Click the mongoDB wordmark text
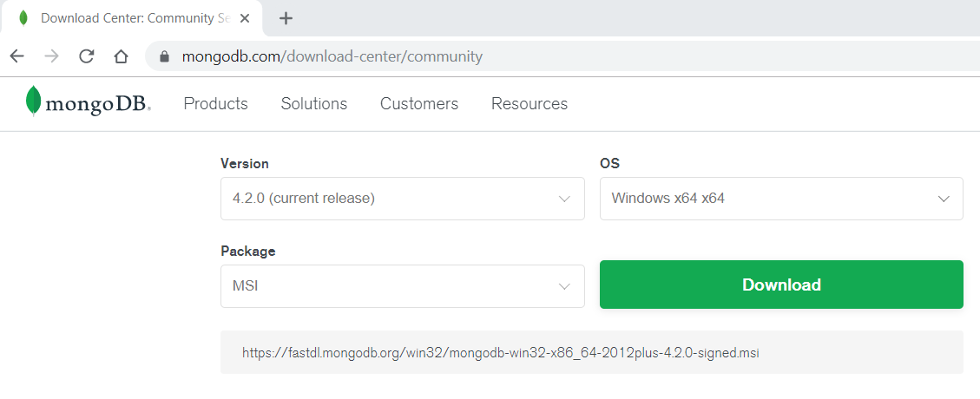 (97, 106)
